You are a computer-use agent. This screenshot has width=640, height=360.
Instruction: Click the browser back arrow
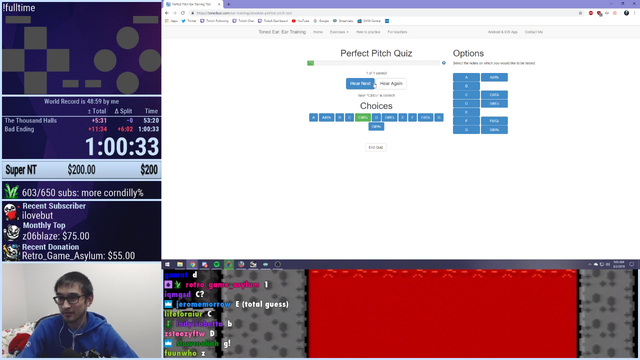167,13
